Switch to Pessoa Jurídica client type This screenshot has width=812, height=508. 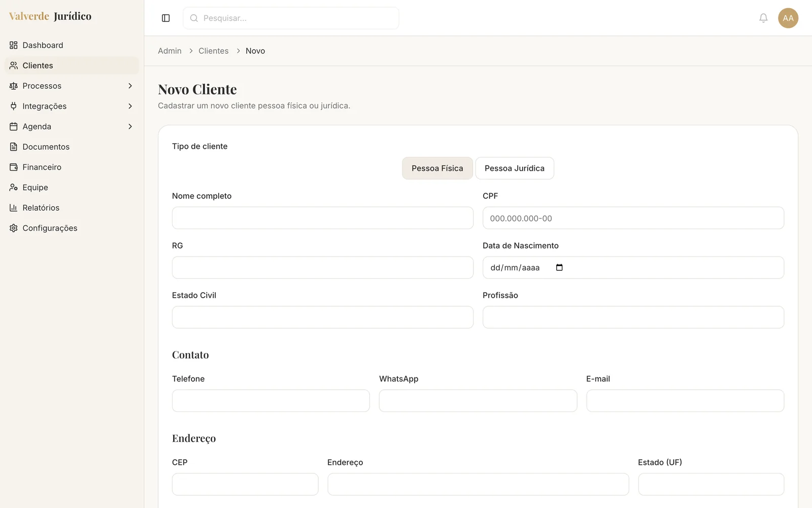tap(515, 168)
